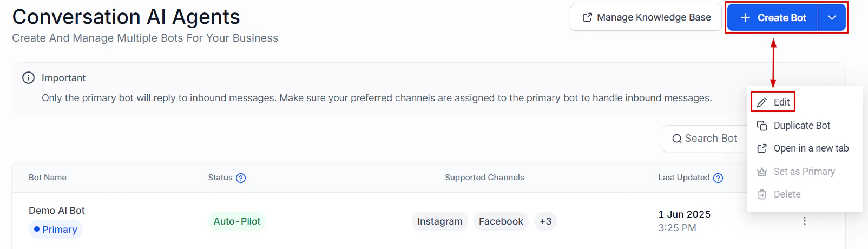Viewport: 868px width, 249px height.
Task: Click the search magnifier icon
Action: (x=677, y=139)
